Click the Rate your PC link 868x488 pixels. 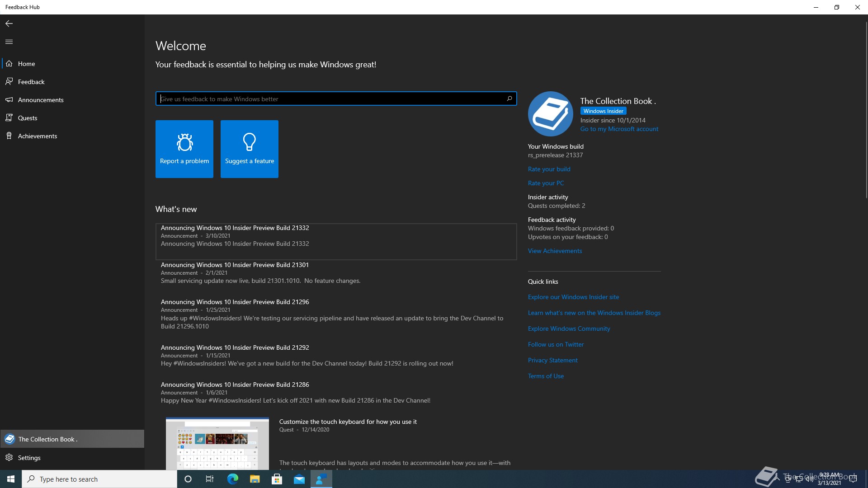pos(546,183)
